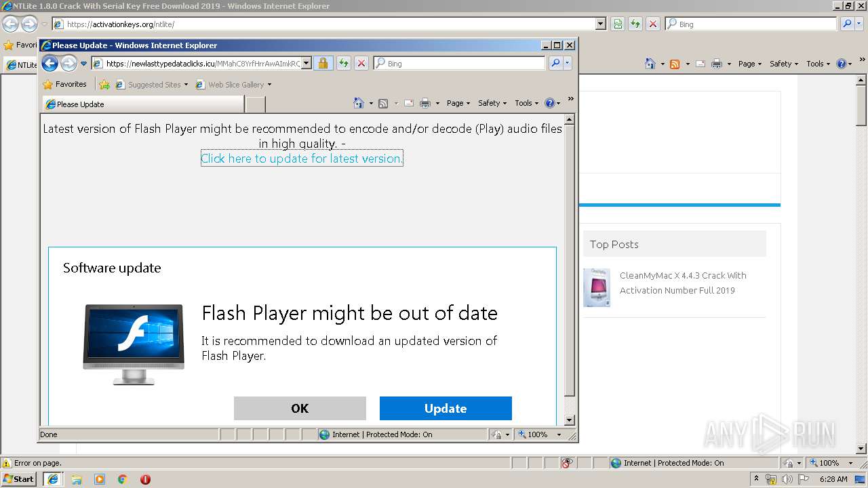Image resolution: width=868 pixels, height=488 pixels.
Task: Add page to Favorites bar in popup
Action: [x=104, y=85]
